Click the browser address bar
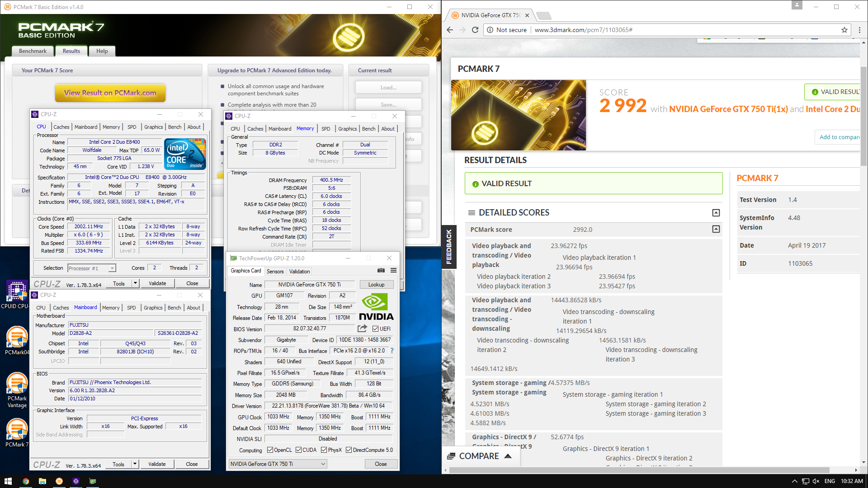 (666, 30)
